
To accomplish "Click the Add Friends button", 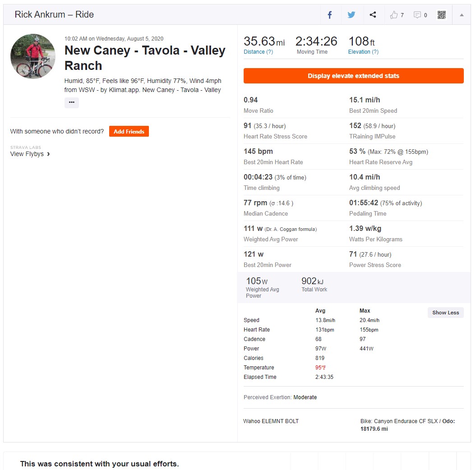I will (x=129, y=131).
